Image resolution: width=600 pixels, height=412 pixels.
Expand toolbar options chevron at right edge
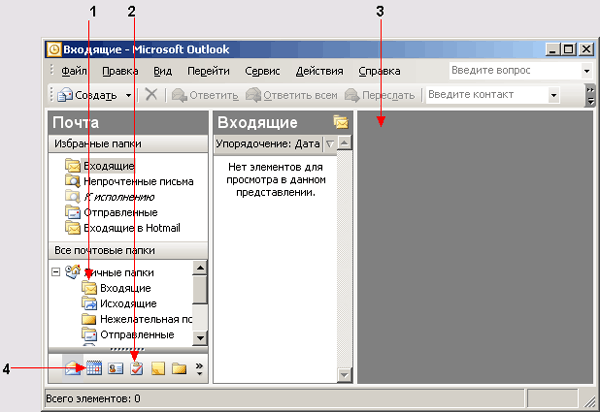coord(590,95)
